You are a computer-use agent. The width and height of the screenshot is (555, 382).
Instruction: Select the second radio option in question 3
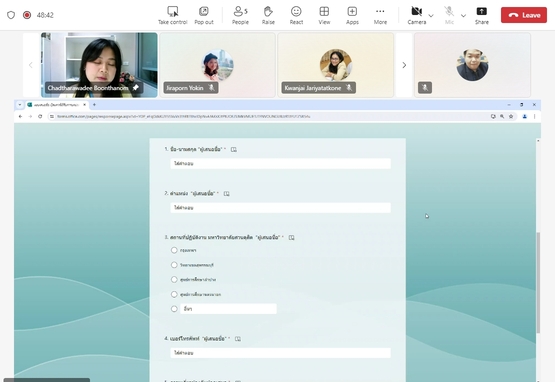[174, 265]
